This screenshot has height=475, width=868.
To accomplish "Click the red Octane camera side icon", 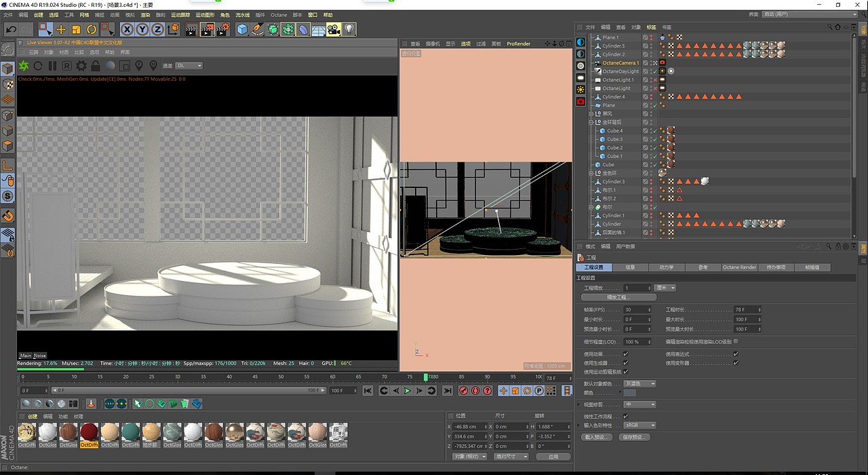I will (x=580, y=101).
